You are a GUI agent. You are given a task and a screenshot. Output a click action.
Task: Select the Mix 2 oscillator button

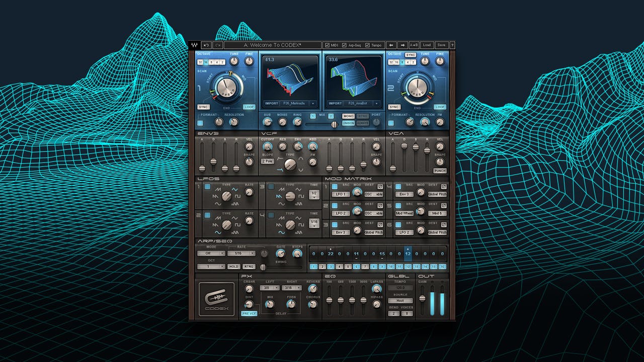point(331,116)
